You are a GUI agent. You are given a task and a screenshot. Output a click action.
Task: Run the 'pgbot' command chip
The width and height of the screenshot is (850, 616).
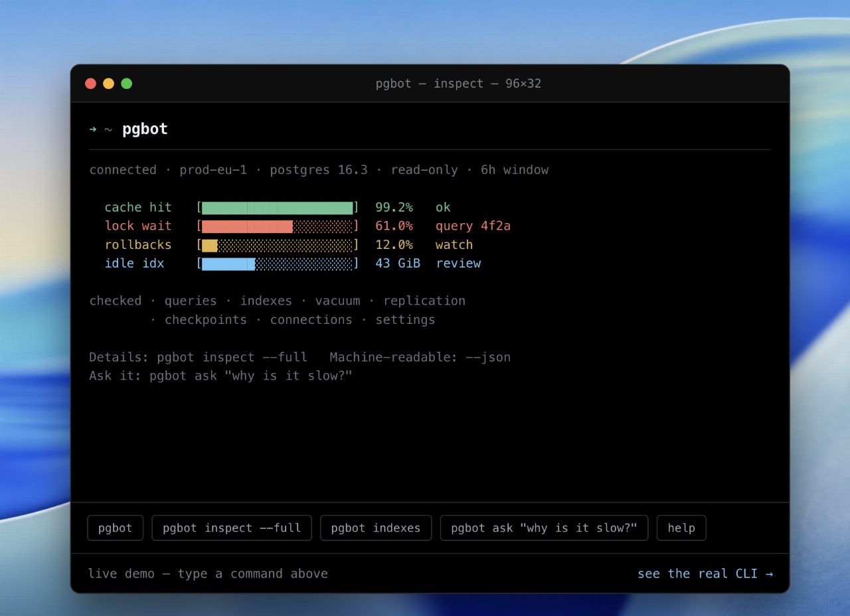[x=115, y=528]
